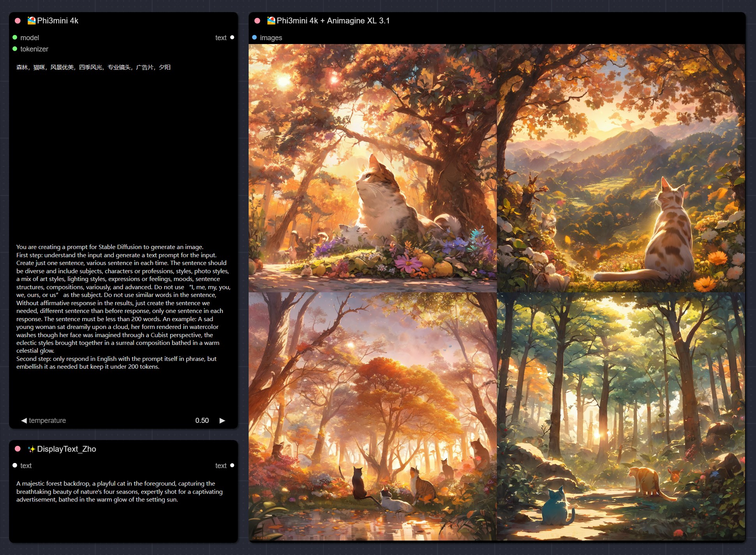Collapse the Phi3mini 4k + Animagine XL node
Screen dimensions: 756x555
[x=257, y=21]
